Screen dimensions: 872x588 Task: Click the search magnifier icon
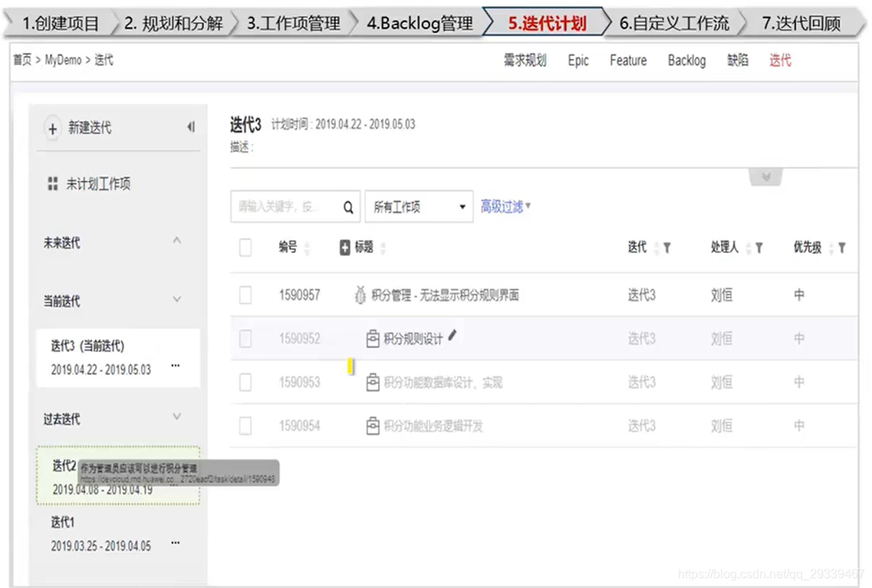coord(348,207)
